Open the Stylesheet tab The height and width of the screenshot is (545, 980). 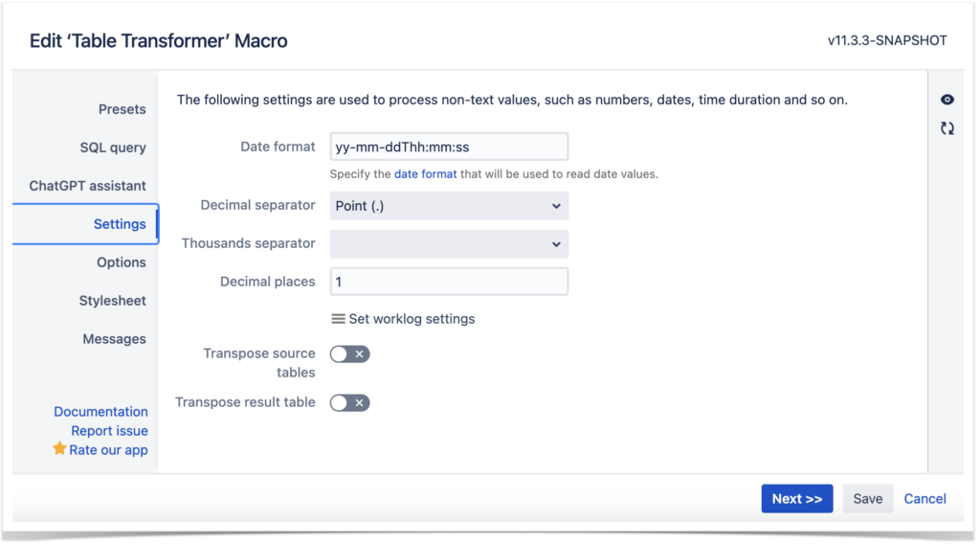click(x=113, y=301)
